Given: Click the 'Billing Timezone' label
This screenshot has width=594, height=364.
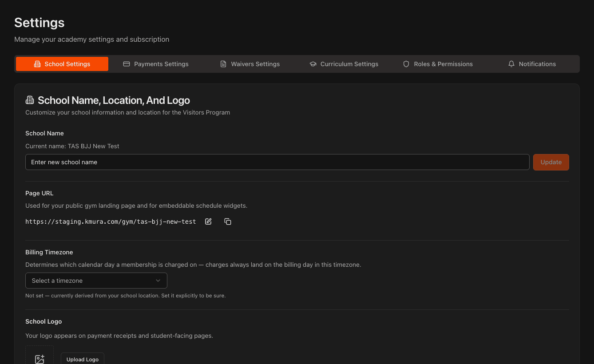Looking at the screenshot, I should 49,252.
